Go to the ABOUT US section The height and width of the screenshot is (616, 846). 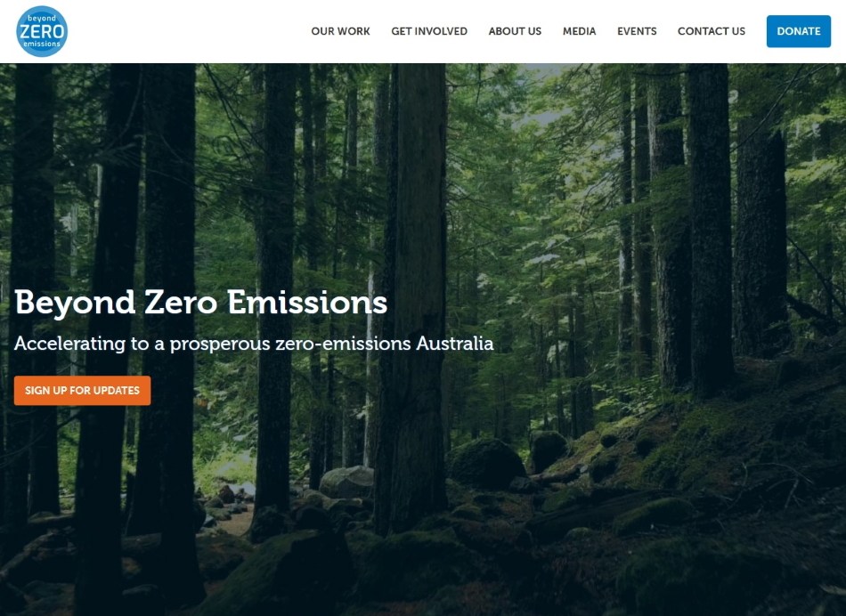(x=515, y=31)
